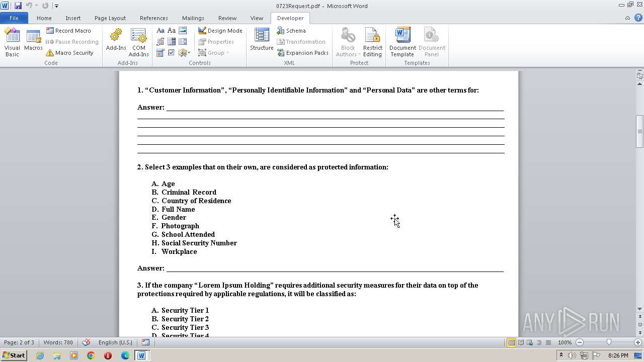Screen dimensions: 644x362
Task: Open Undo history dropdown arrow
Action: tap(36, 6)
